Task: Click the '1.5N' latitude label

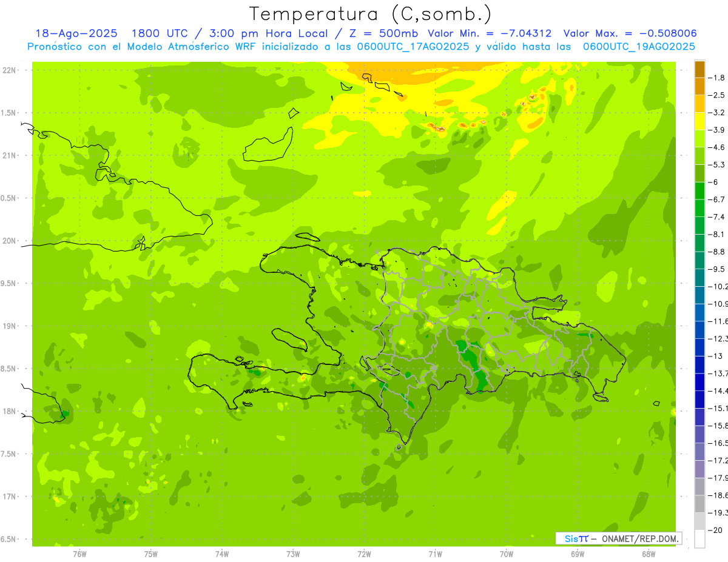Action: [x=8, y=113]
